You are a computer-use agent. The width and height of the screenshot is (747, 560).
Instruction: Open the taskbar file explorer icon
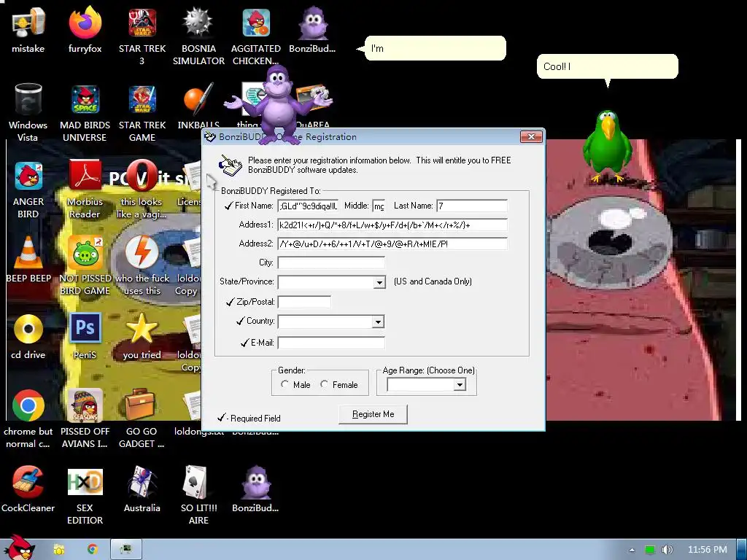58,550
